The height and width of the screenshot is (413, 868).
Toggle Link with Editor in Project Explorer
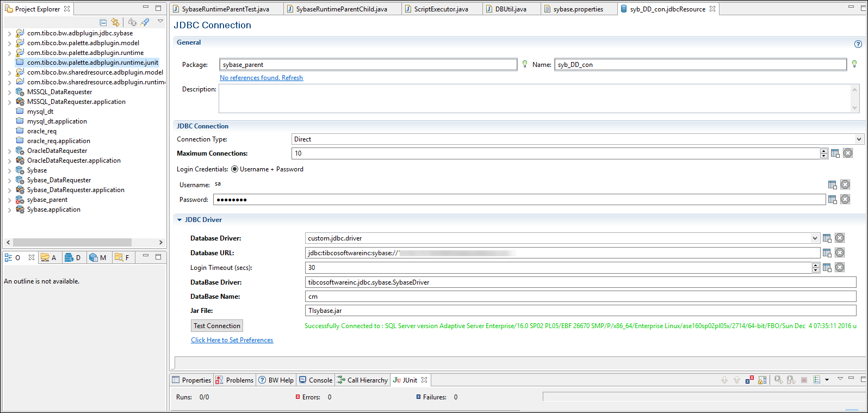click(115, 22)
